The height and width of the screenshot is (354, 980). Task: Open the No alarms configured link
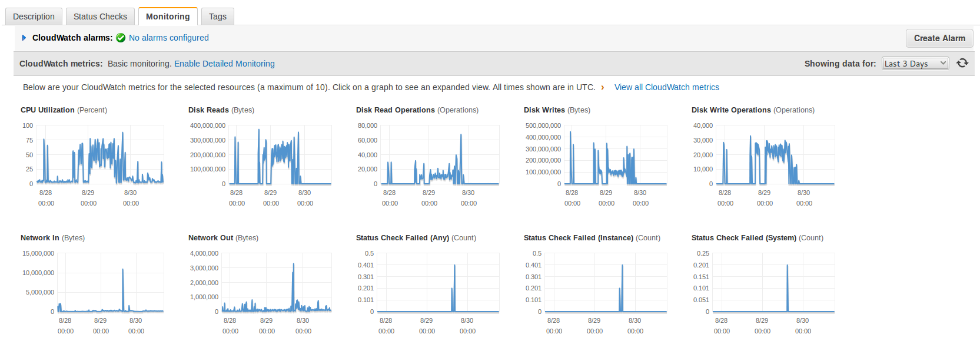[169, 38]
